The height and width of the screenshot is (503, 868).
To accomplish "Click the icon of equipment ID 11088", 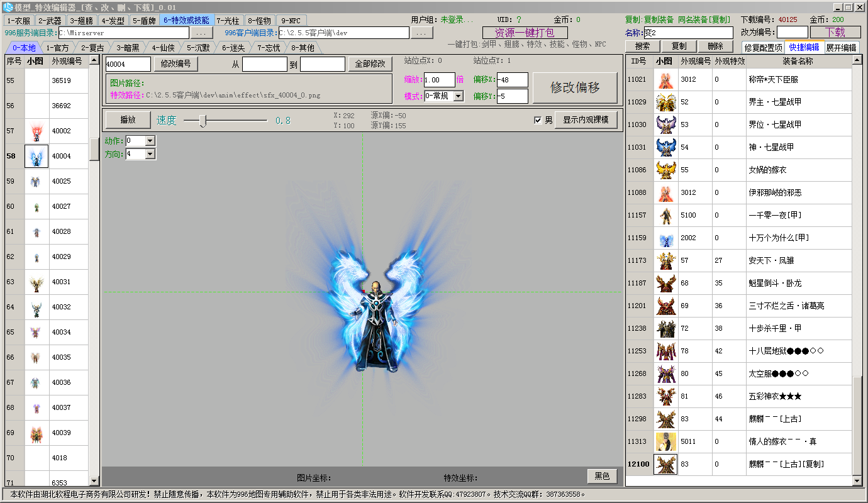I will [665, 192].
